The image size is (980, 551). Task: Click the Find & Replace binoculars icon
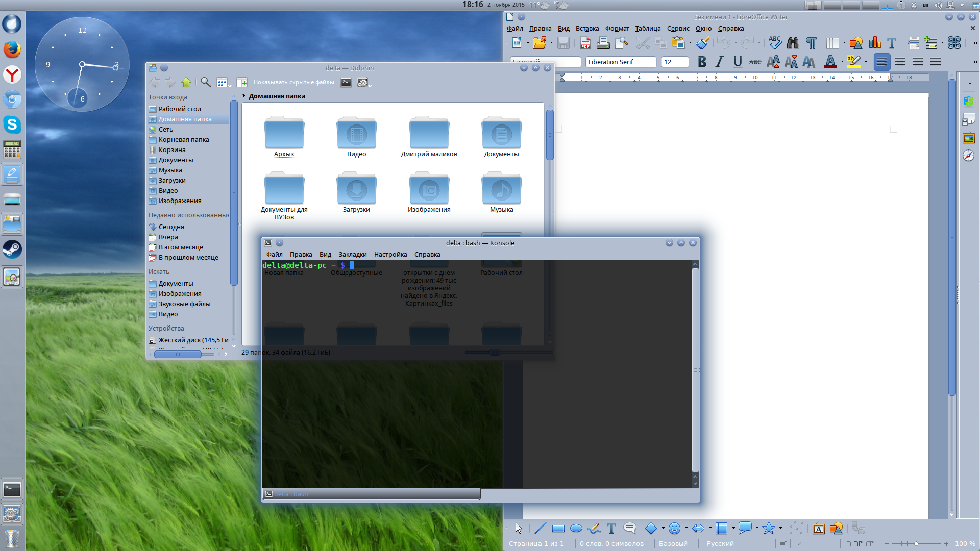pyautogui.click(x=793, y=43)
